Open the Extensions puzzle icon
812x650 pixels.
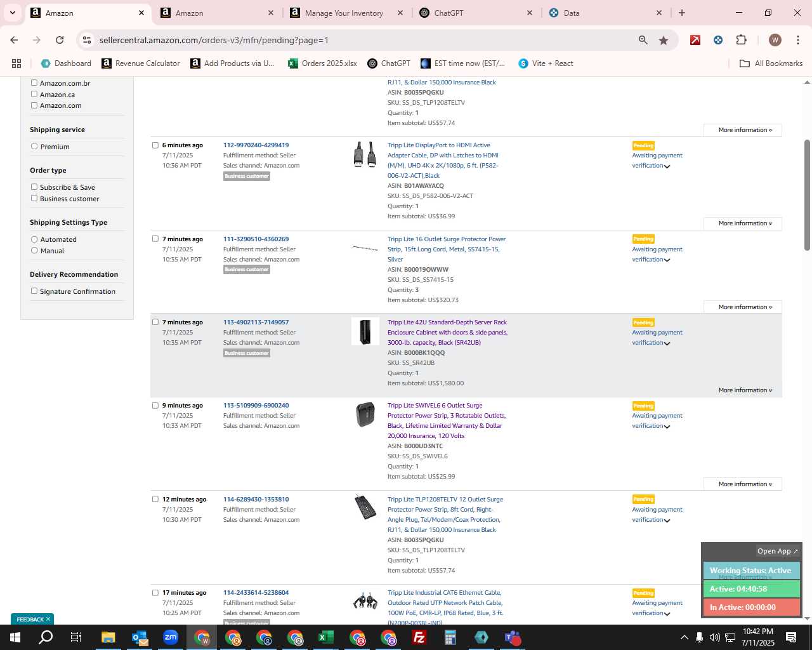[x=741, y=40]
